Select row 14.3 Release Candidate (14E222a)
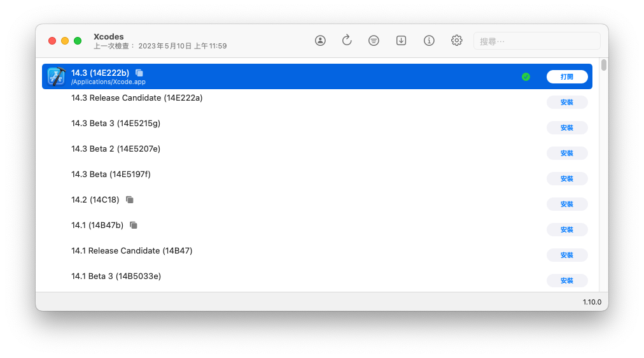644x358 pixels. pyautogui.click(x=317, y=102)
